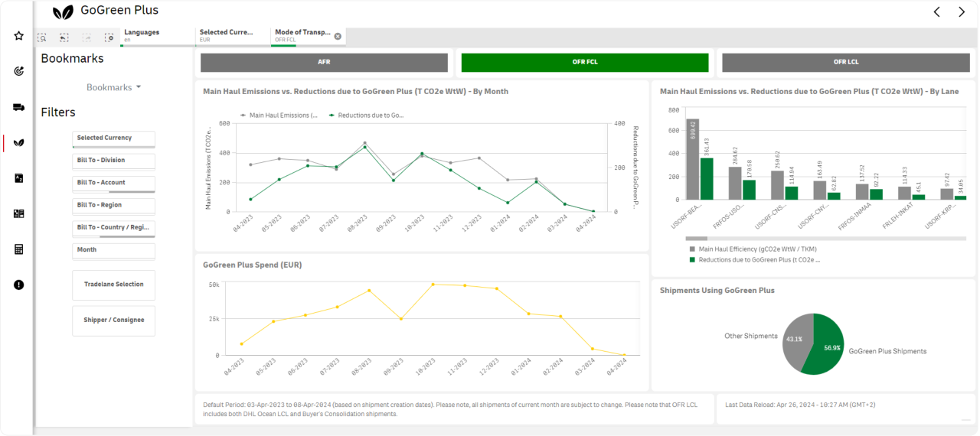Image resolution: width=980 pixels, height=436 pixels.
Task: Select the green leaf sidebar icon
Action: pyautogui.click(x=19, y=142)
